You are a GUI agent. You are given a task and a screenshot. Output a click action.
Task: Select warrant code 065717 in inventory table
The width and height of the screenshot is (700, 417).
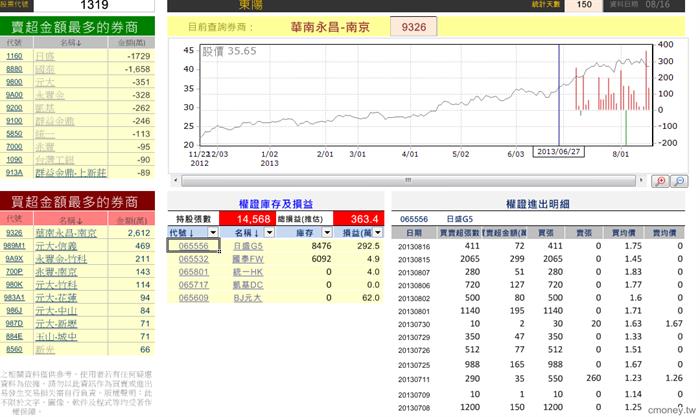193,285
